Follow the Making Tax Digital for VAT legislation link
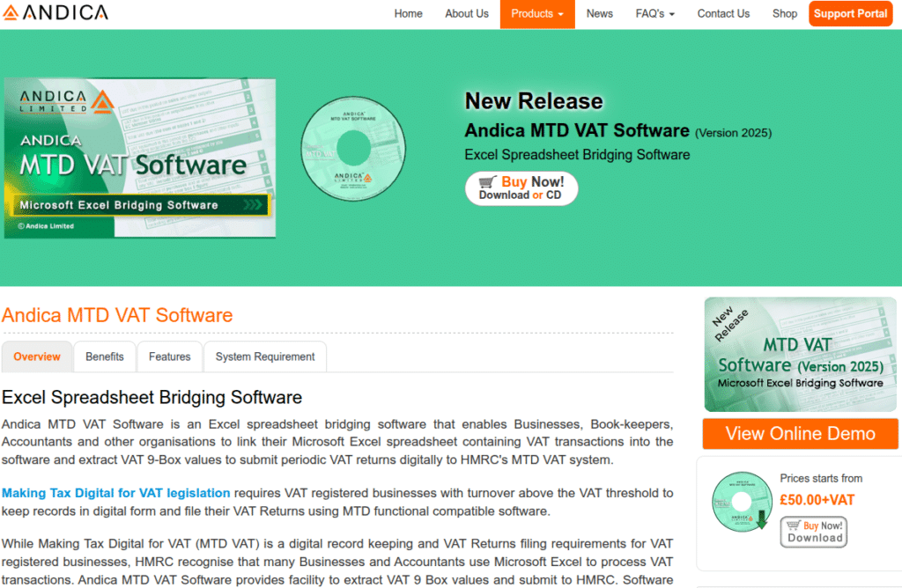Viewport: 902px width, 588px height. tap(115, 493)
